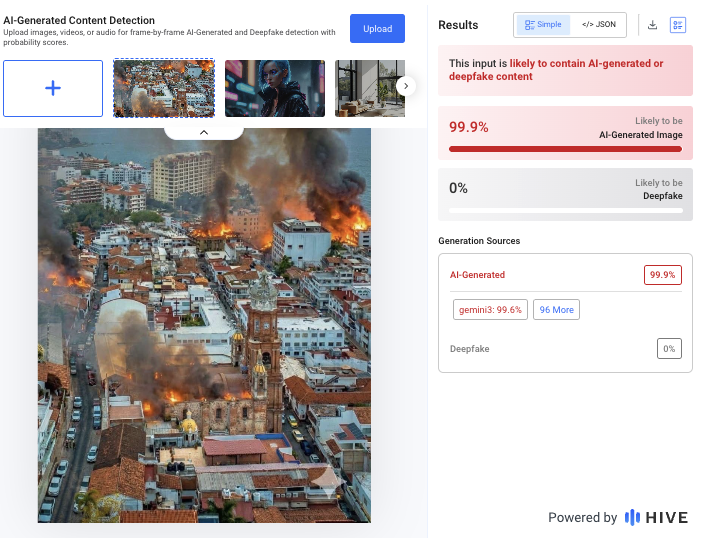Click the Deepfake 0% score badge
Viewport: 706px width, 548px height.
[x=669, y=349]
